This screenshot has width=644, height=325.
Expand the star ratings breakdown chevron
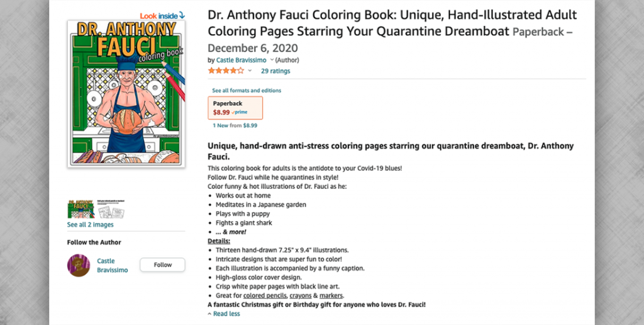click(x=250, y=71)
